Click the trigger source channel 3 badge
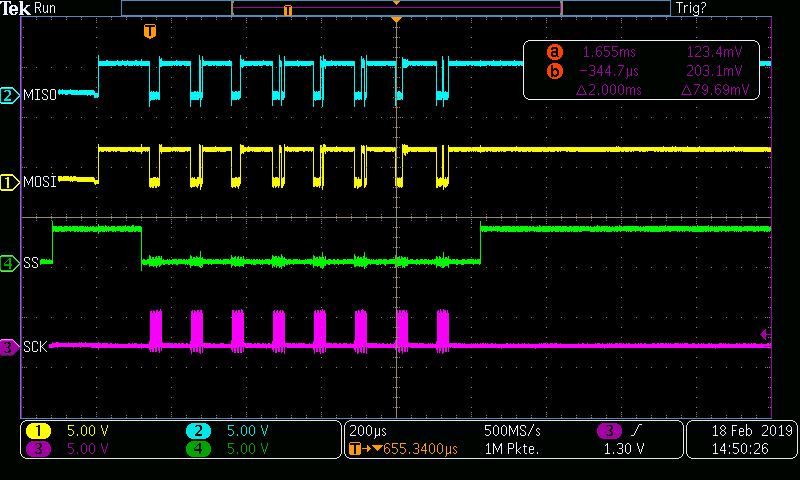 click(608, 430)
